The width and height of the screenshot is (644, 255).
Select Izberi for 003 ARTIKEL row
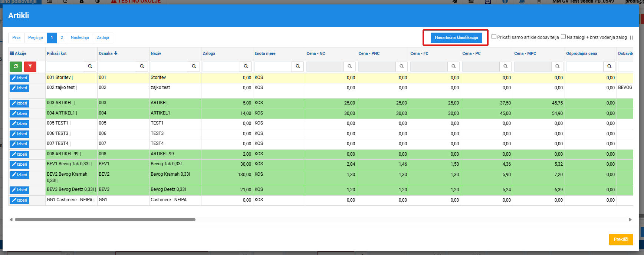click(19, 103)
